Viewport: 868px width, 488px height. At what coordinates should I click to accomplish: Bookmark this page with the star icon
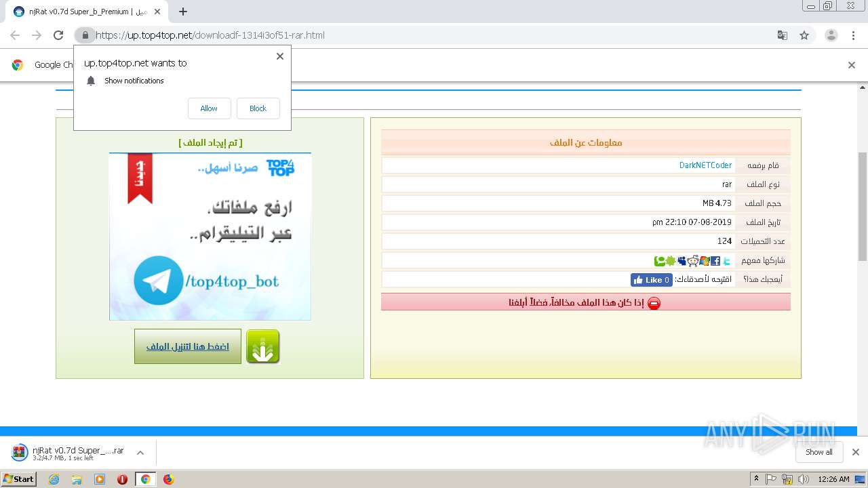[x=804, y=35]
